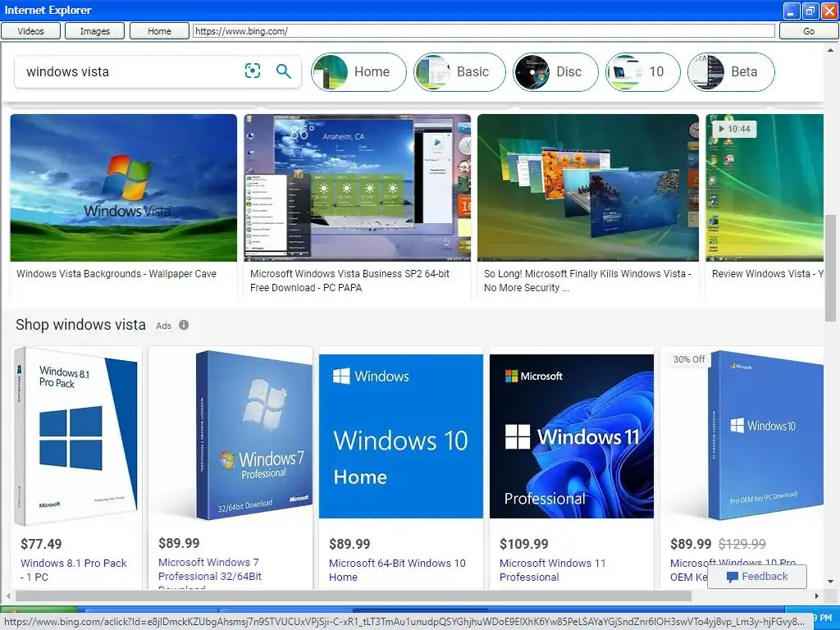Select the Basic filter chip

(x=459, y=72)
